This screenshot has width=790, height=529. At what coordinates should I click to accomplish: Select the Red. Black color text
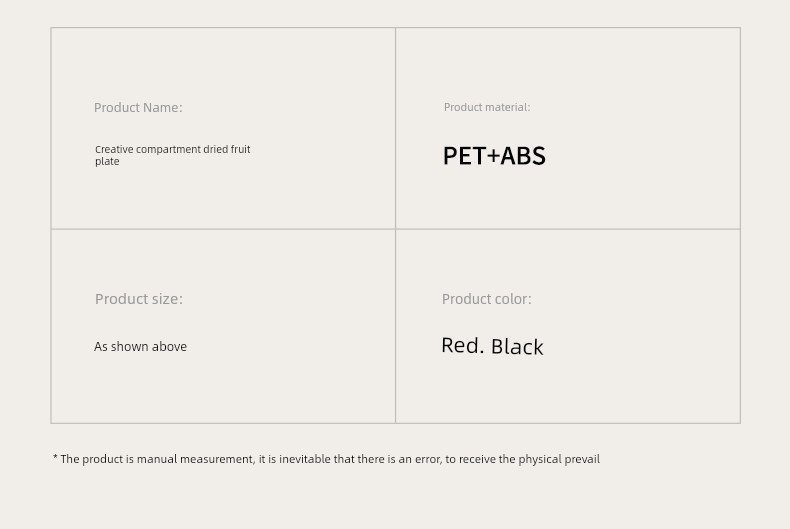pyautogui.click(x=492, y=346)
